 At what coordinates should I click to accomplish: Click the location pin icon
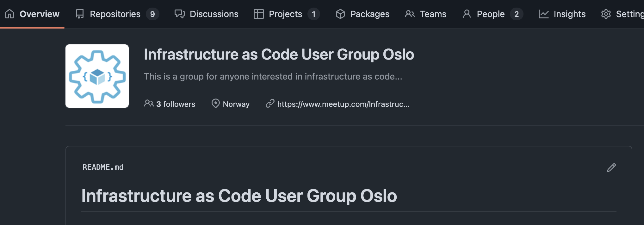(215, 104)
